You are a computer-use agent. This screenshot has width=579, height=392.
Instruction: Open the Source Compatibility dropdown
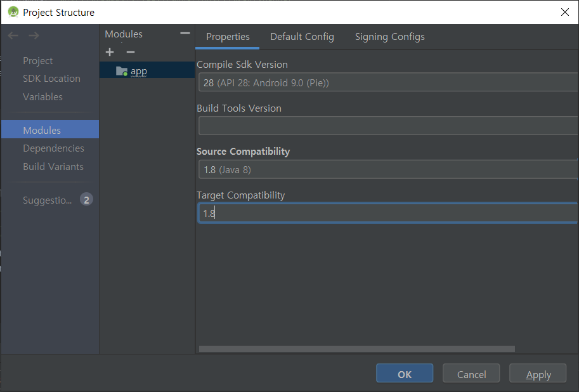point(388,169)
